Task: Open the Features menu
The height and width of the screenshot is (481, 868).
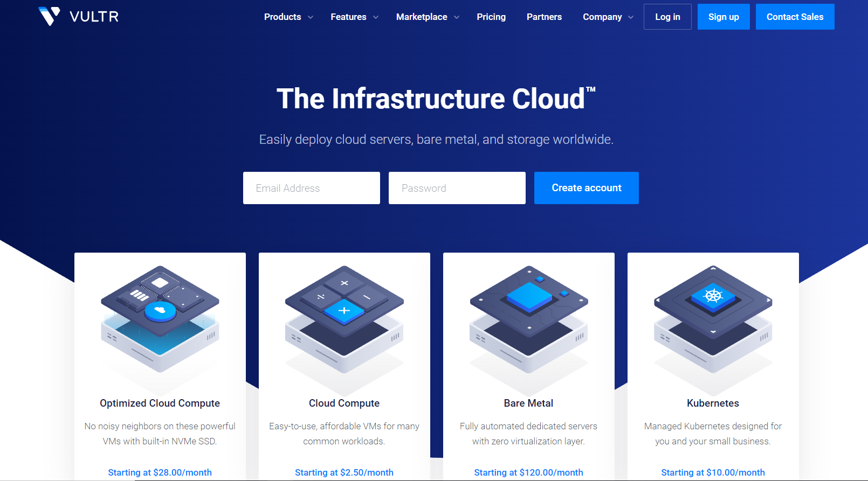Action: [x=348, y=17]
